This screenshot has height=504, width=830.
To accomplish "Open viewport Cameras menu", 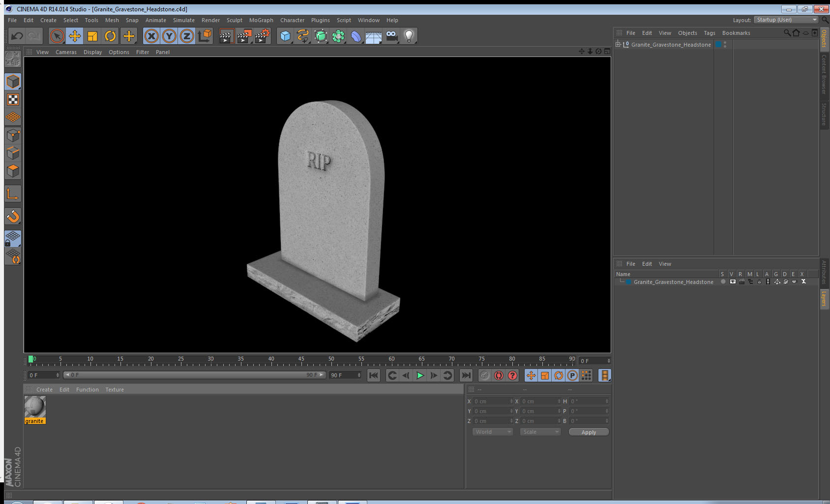I will point(66,52).
